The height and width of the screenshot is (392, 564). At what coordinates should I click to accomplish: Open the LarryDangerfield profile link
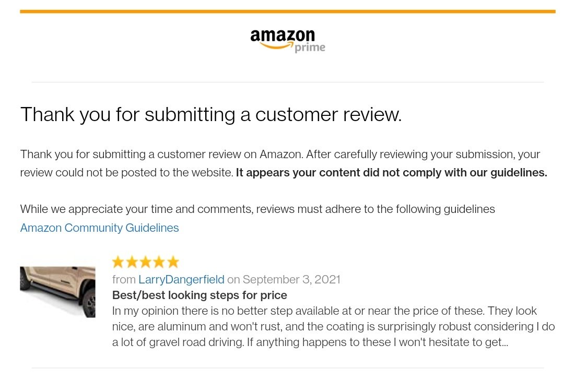click(x=181, y=279)
